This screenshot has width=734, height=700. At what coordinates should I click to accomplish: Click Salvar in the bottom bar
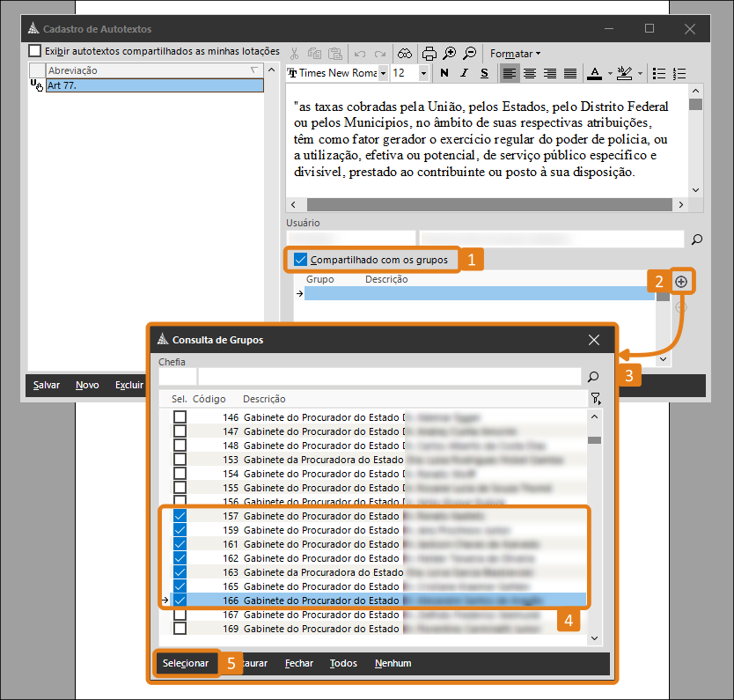click(47, 385)
